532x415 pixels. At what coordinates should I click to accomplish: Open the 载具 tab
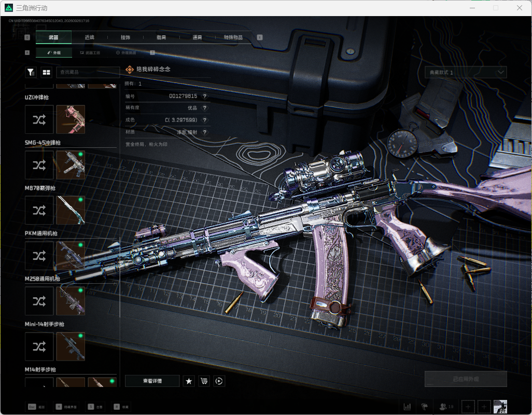coord(161,37)
